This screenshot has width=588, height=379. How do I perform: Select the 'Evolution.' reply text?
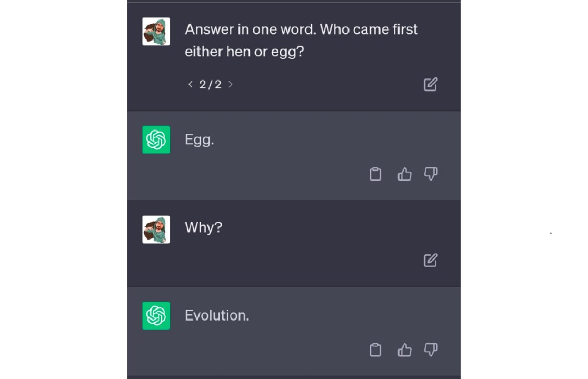(216, 315)
